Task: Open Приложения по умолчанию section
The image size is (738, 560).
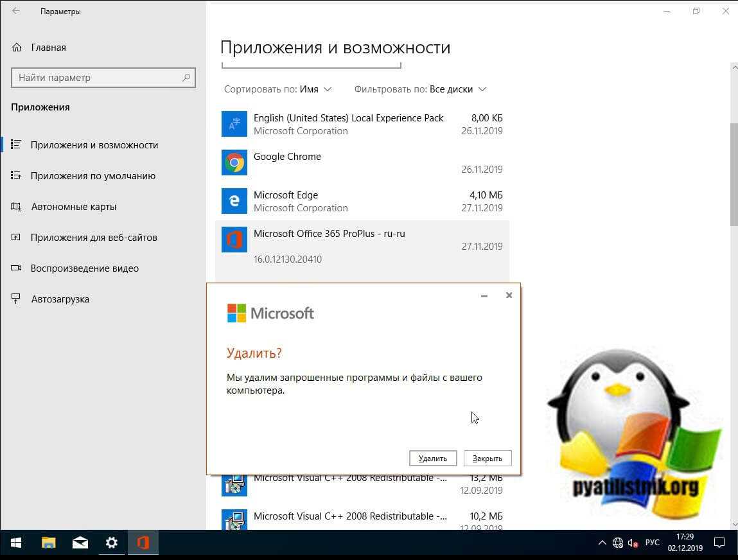Action: click(93, 176)
